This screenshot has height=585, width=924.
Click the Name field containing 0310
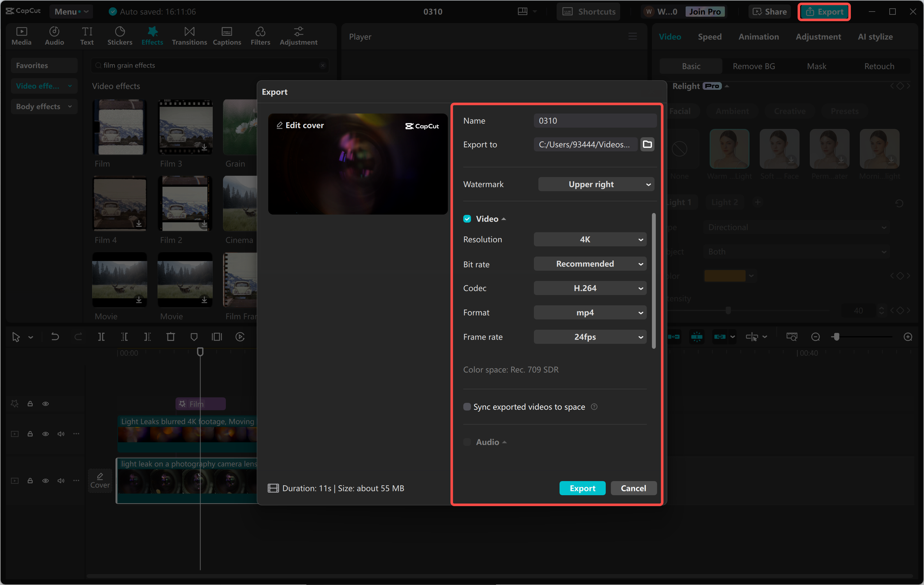coord(595,121)
